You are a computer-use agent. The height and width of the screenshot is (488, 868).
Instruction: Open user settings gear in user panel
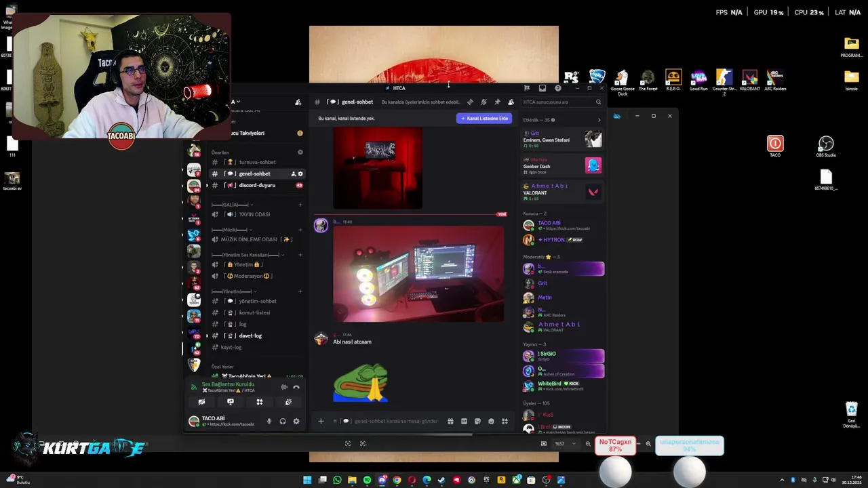pyautogui.click(x=296, y=421)
